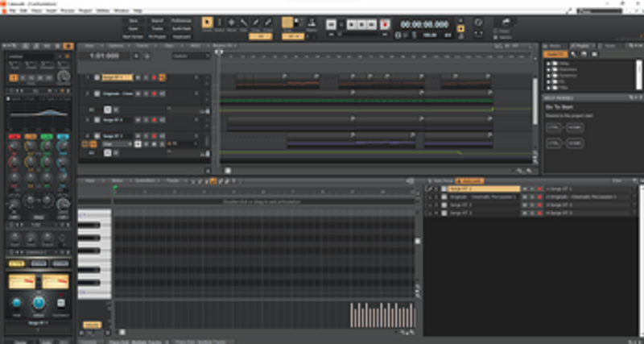Toggle the orange input echo on the first track
The width and height of the screenshot is (644, 344).
pyautogui.click(x=163, y=77)
